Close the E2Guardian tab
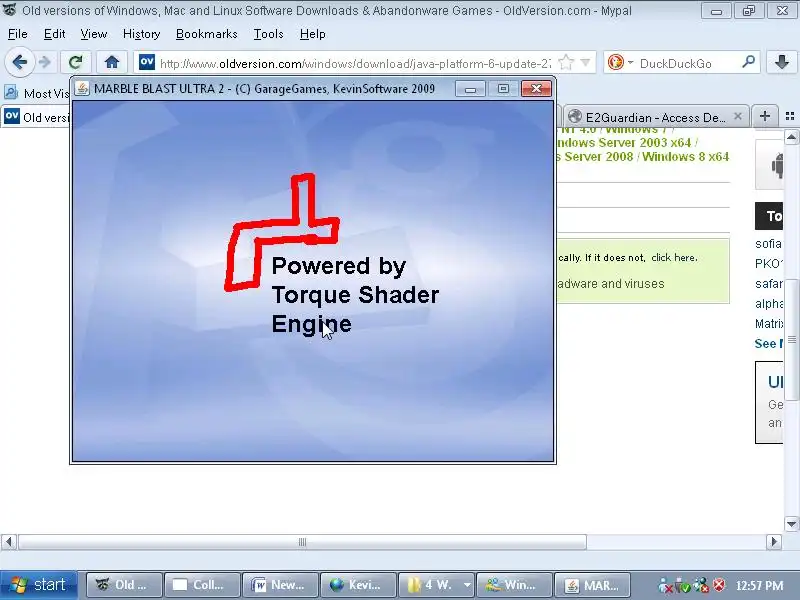The image size is (800, 600). [738, 116]
